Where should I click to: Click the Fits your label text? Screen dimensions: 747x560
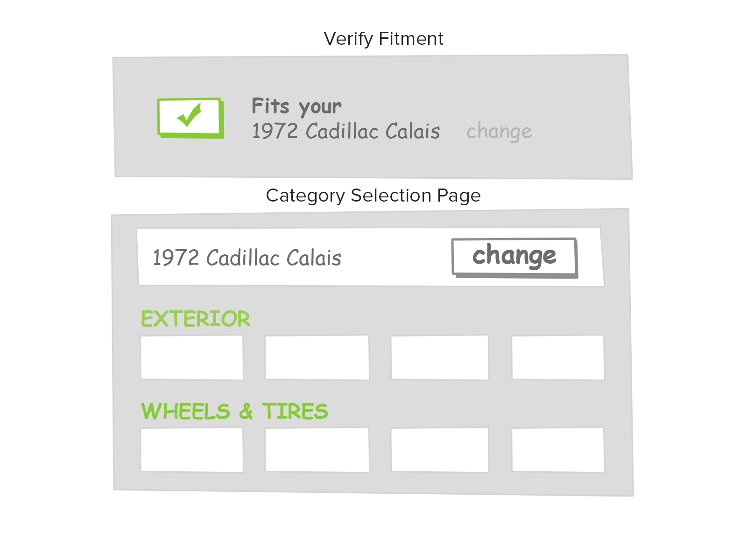pos(296,106)
